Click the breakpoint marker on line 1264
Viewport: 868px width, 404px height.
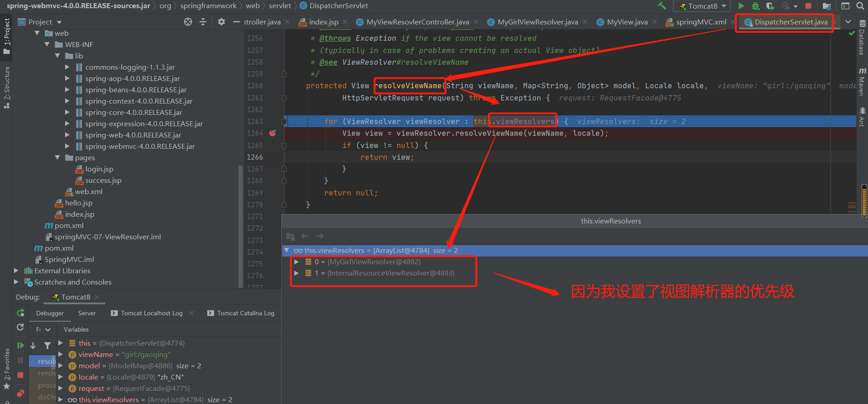coord(273,133)
